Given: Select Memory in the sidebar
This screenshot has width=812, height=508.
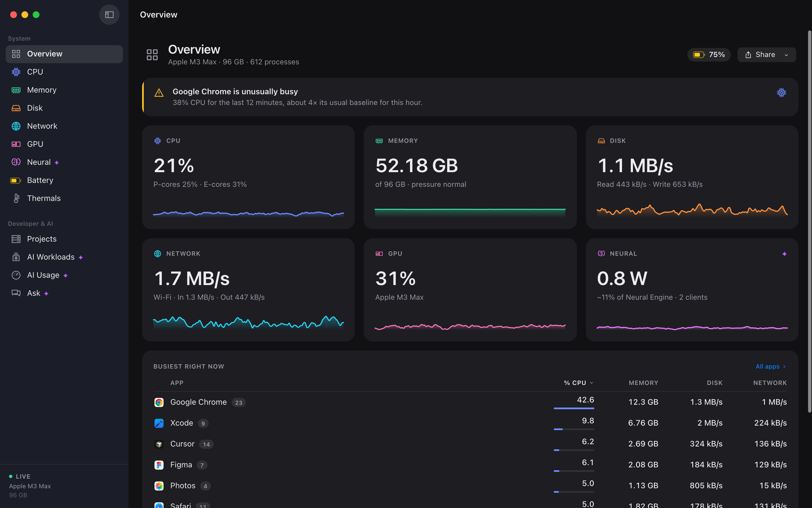Looking at the screenshot, I should point(64,90).
